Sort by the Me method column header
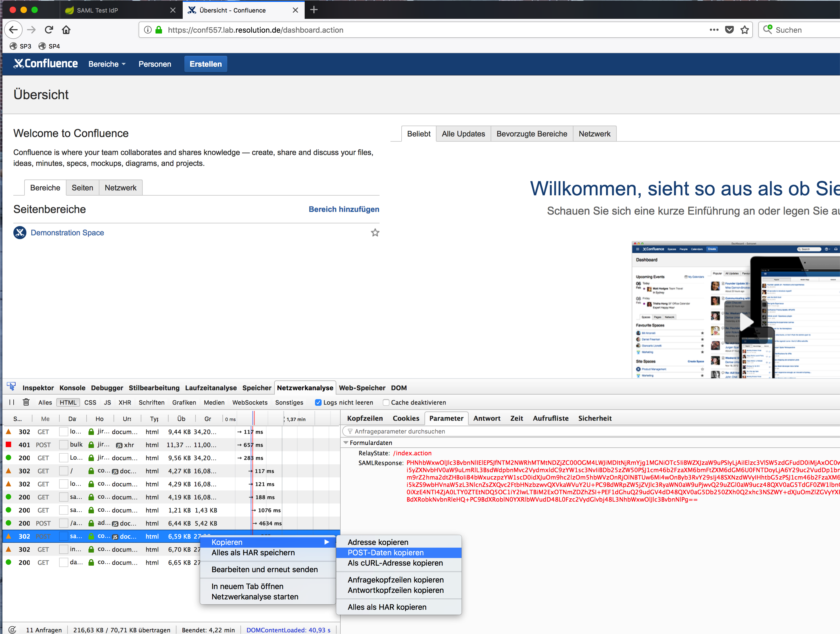 pyautogui.click(x=45, y=418)
